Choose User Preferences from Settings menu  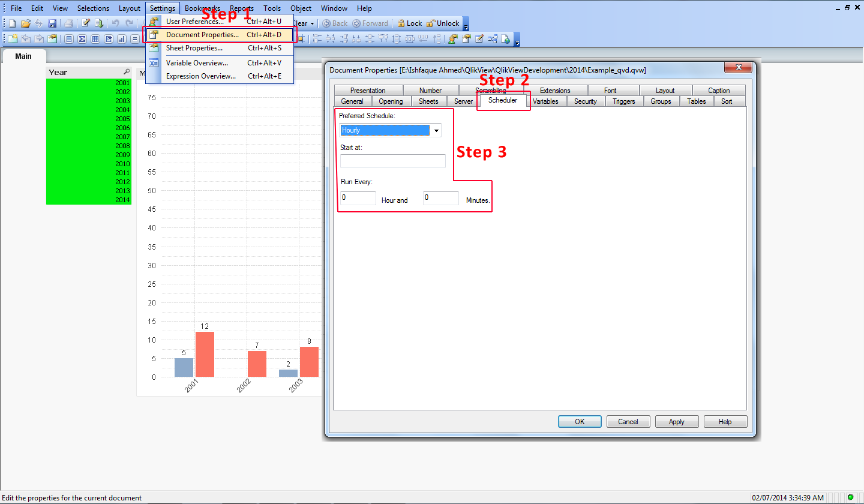(220, 22)
